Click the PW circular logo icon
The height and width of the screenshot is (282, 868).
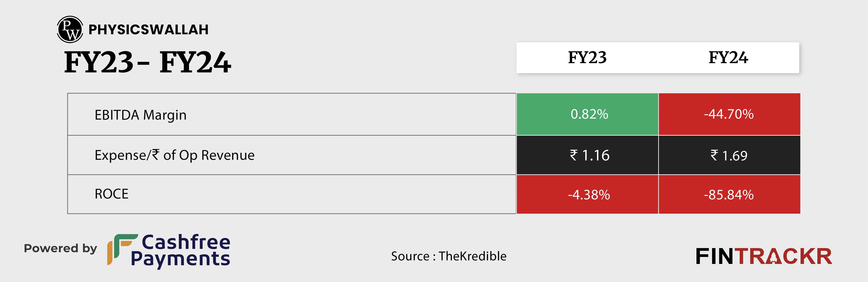pyautogui.click(x=70, y=29)
